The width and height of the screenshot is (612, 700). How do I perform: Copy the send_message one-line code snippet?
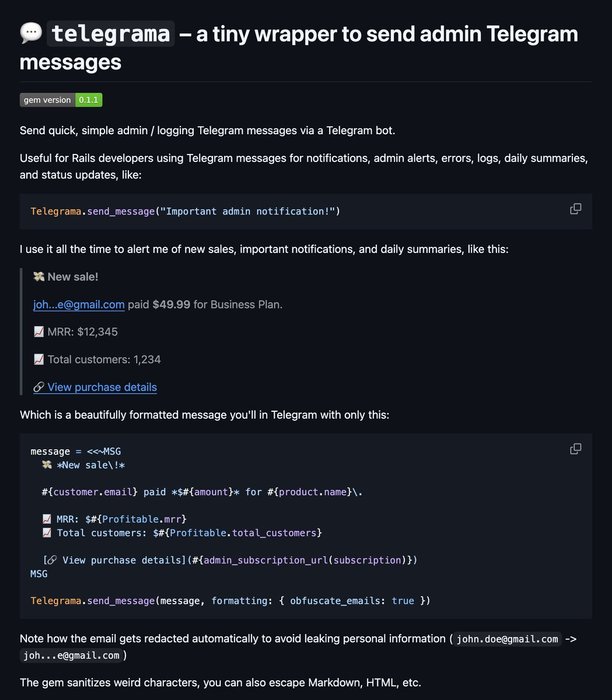pos(575,208)
